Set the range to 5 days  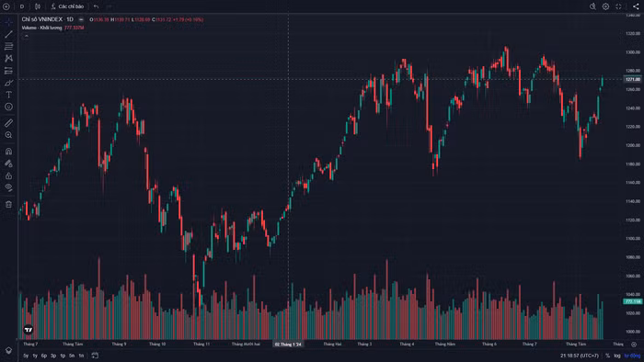pyautogui.click(x=72, y=356)
